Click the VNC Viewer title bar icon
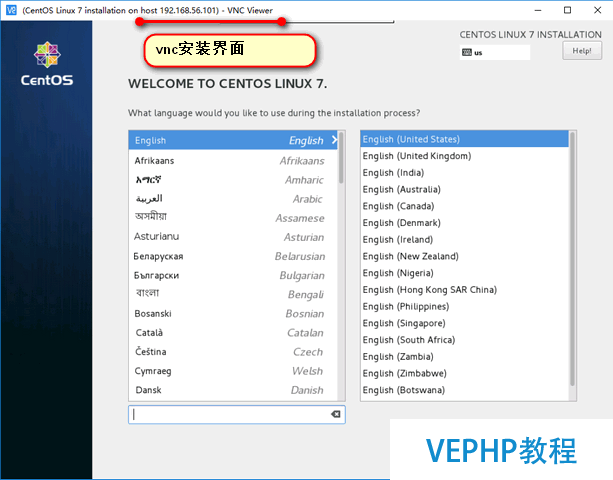 click(11, 10)
